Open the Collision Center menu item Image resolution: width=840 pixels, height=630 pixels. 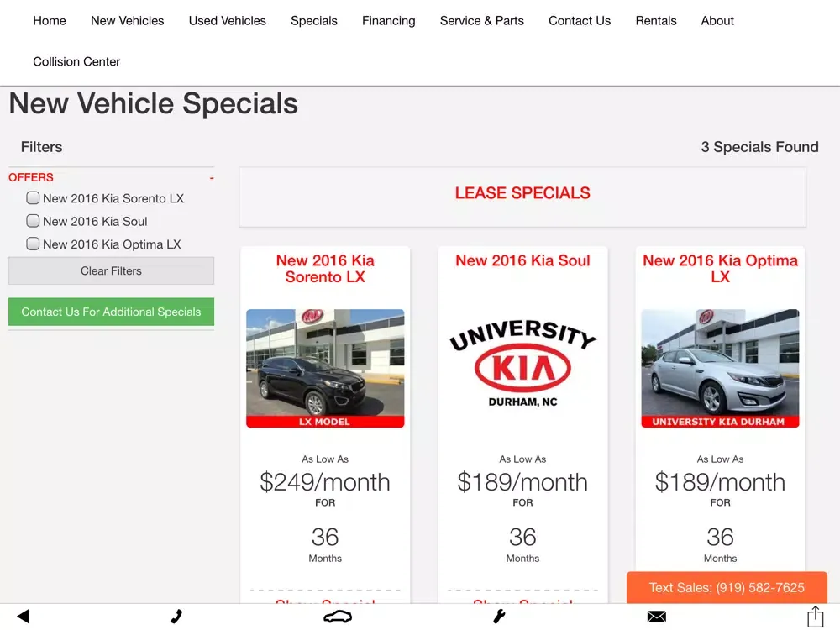pyautogui.click(x=76, y=61)
